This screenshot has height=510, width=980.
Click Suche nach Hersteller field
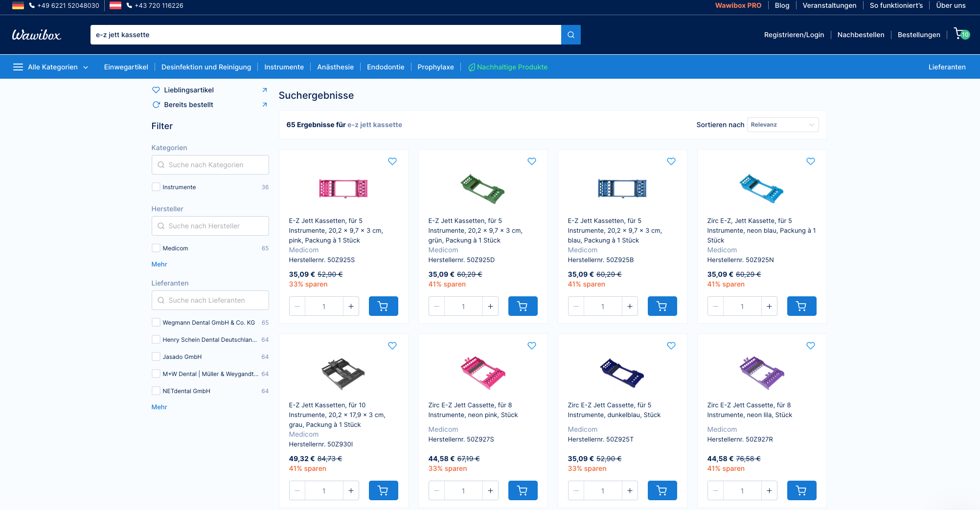click(x=210, y=226)
